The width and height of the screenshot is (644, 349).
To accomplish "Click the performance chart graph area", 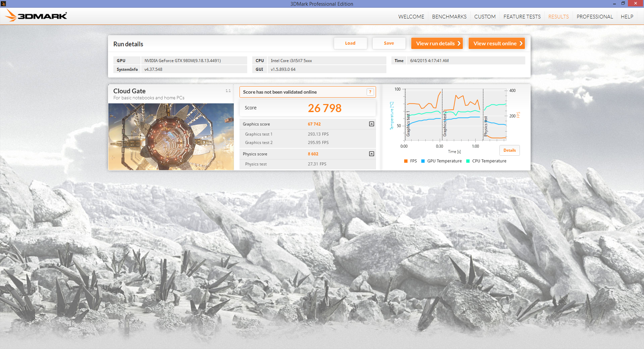I will (456, 114).
